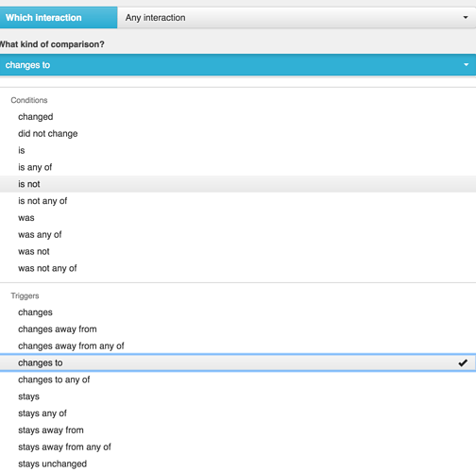
Task: Click the checkmark beside changes to
Action: pyautogui.click(x=463, y=362)
